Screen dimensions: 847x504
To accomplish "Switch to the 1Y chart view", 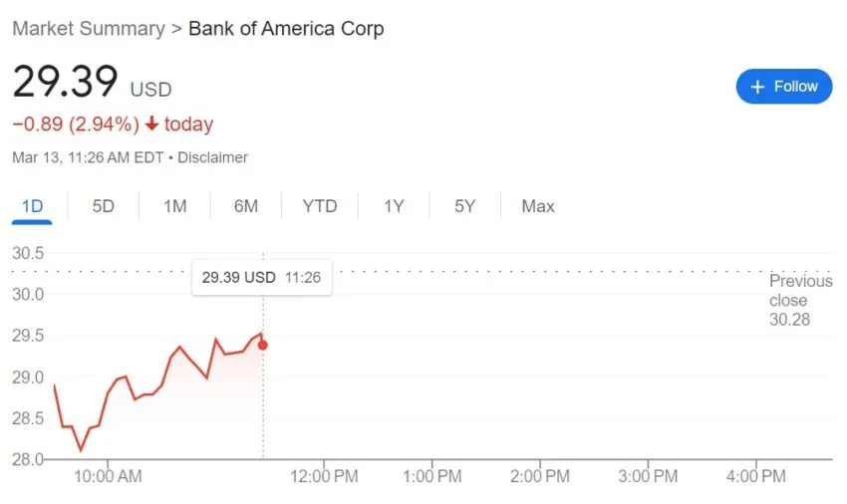I will click(x=394, y=206).
